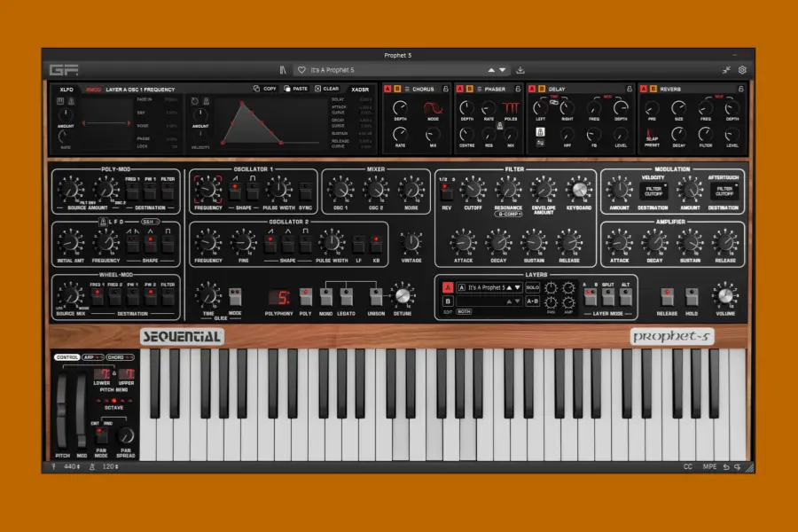The width and height of the screenshot is (798, 532).
Task: Toggle Oscillator 1 sawtooth shape switch
Action: pos(235,192)
